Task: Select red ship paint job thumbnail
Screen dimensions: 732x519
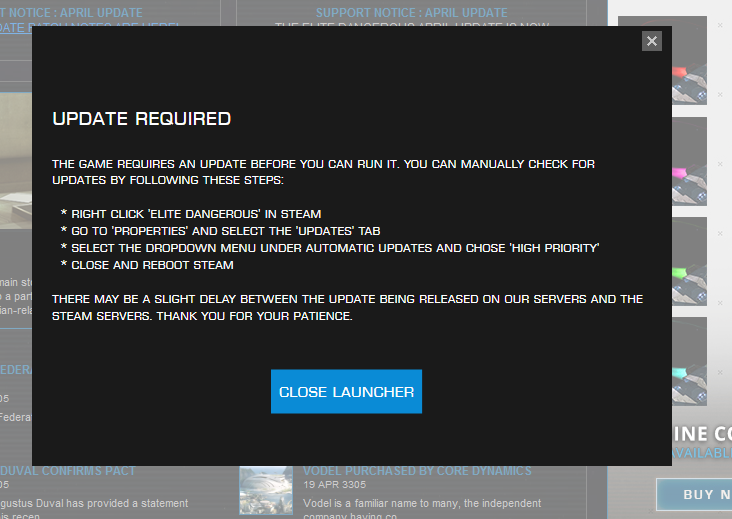Action: click(690, 60)
